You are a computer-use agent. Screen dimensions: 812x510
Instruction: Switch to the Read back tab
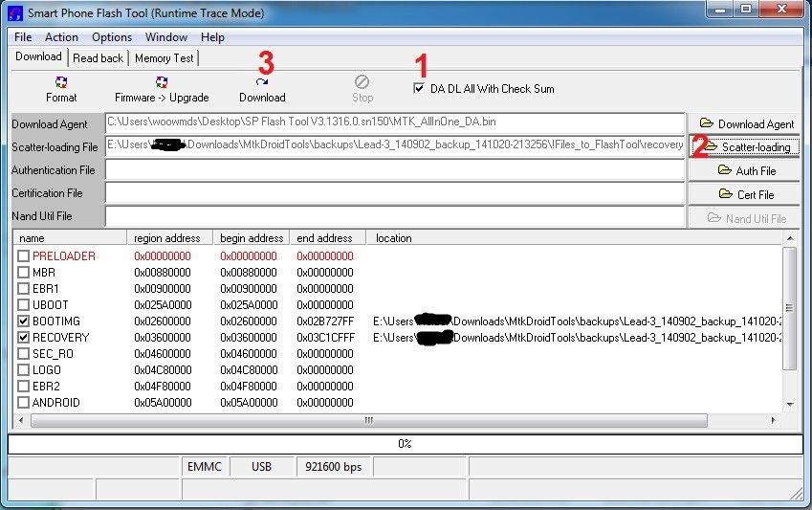(x=98, y=58)
